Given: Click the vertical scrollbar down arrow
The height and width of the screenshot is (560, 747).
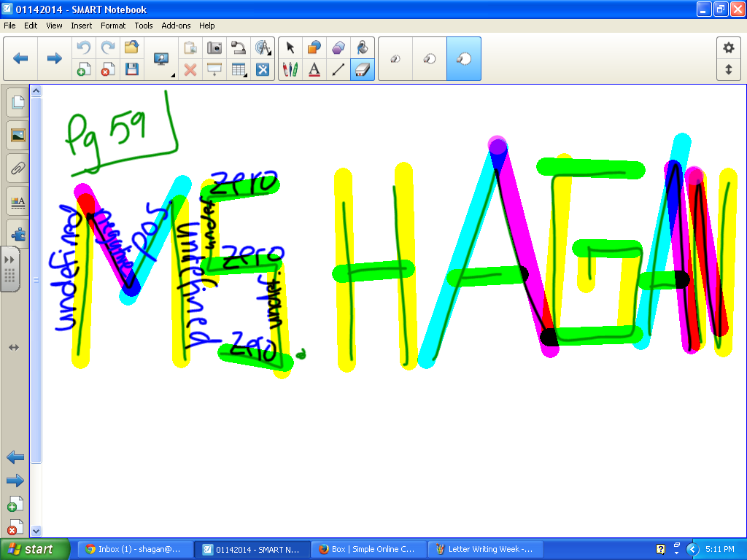Looking at the screenshot, I should coord(36,531).
